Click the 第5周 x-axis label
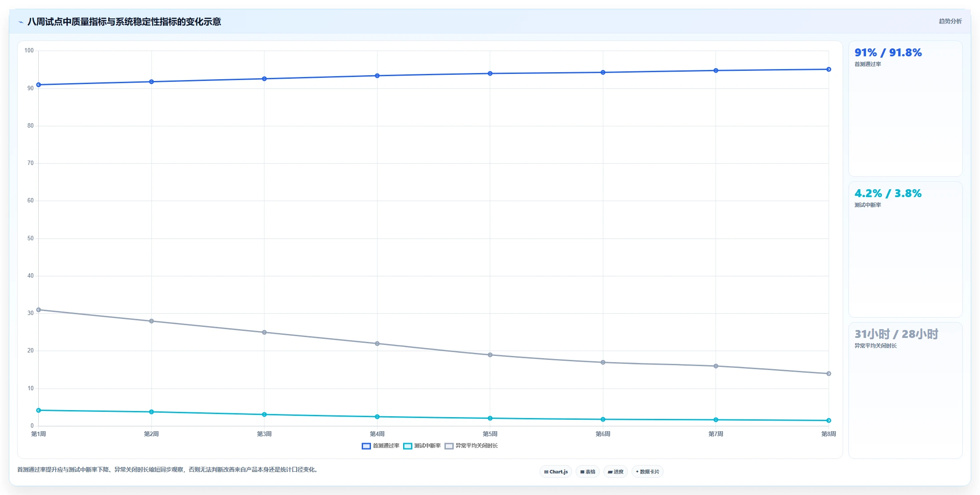The width and height of the screenshot is (980, 495). [490, 434]
